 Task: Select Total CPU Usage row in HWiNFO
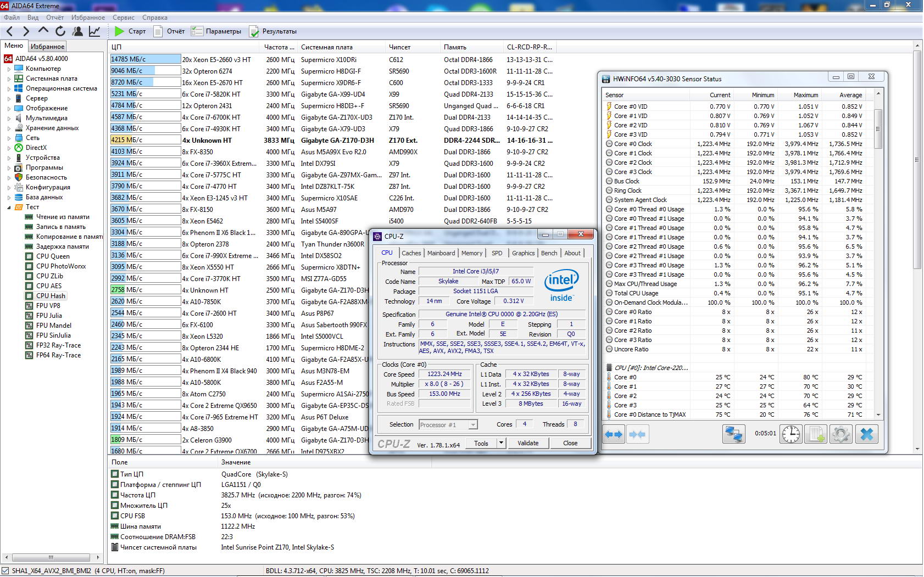click(x=737, y=293)
